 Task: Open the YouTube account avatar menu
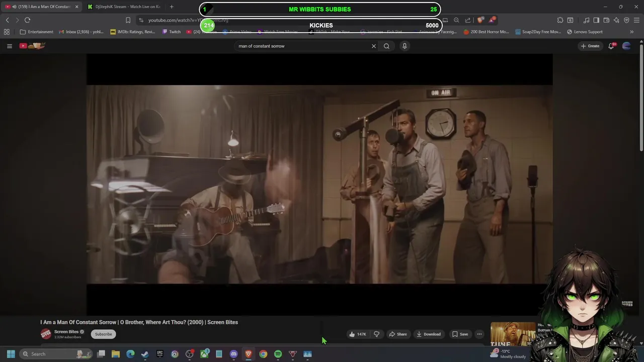point(626,46)
